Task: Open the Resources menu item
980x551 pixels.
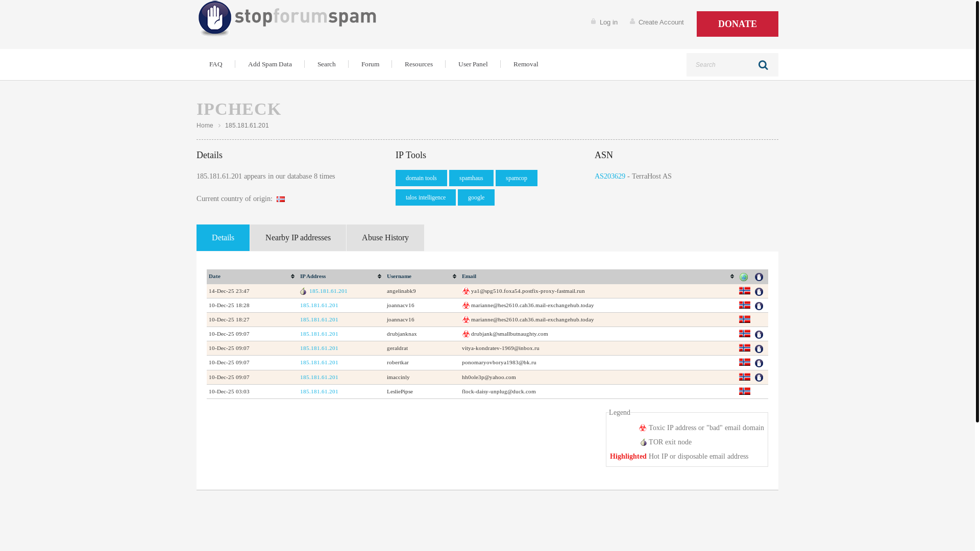Action: tap(419, 64)
